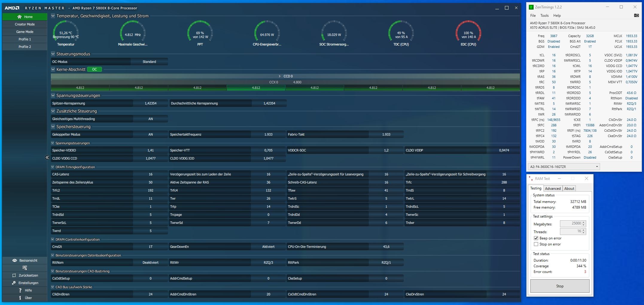Click the PPT gauge
Screen dimensions: 644x305
200,33
